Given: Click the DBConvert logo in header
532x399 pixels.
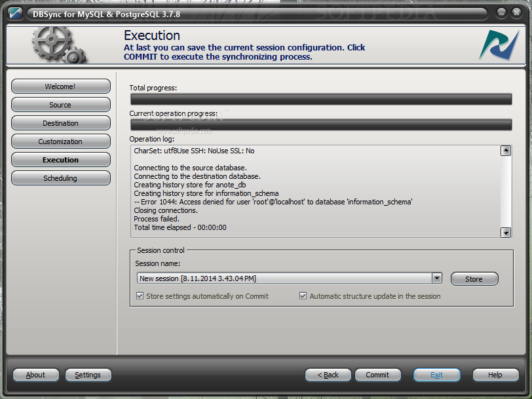Looking at the screenshot, I should [499, 45].
